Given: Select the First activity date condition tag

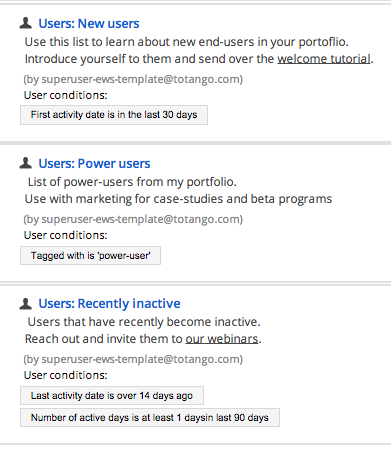Looking at the screenshot, I should 114,115.
